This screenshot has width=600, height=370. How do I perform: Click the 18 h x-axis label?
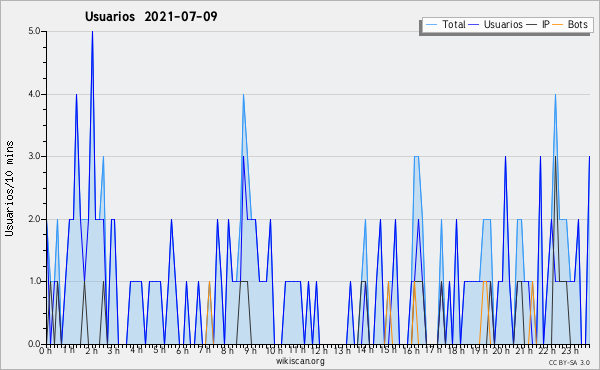(x=456, y=351)
